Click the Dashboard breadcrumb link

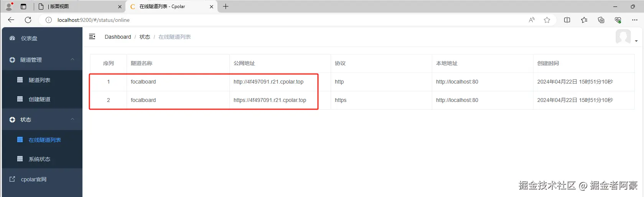click(118, 37)
